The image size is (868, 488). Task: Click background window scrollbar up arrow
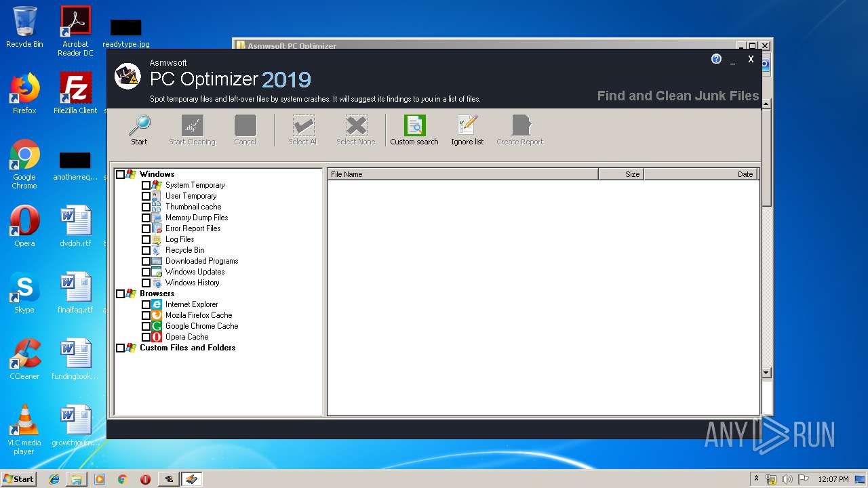766,104
